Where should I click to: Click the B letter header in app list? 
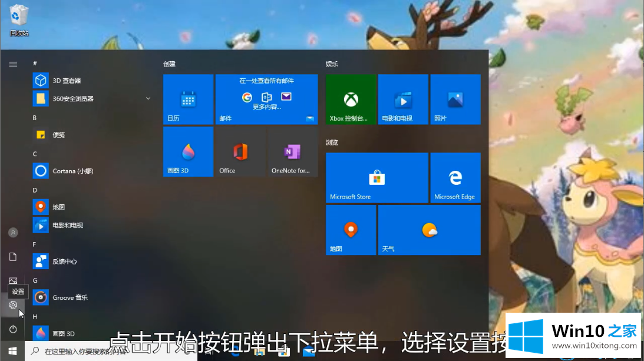tap(35, 118)
